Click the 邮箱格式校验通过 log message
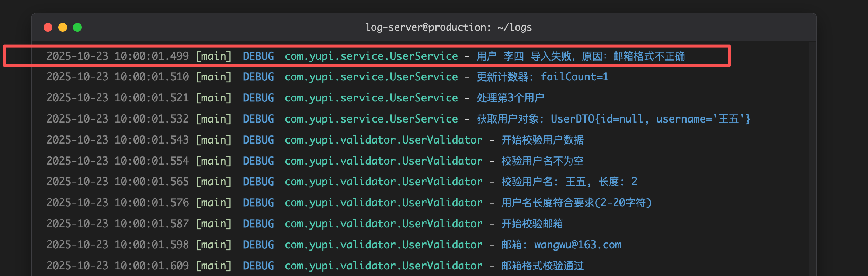868x276 pixels. [x=542, y=266]
